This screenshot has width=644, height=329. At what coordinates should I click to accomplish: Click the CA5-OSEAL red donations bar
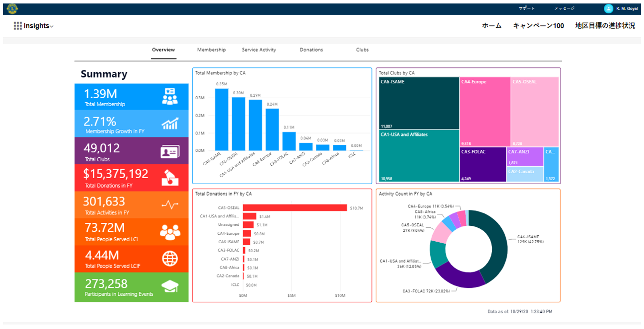295,208
